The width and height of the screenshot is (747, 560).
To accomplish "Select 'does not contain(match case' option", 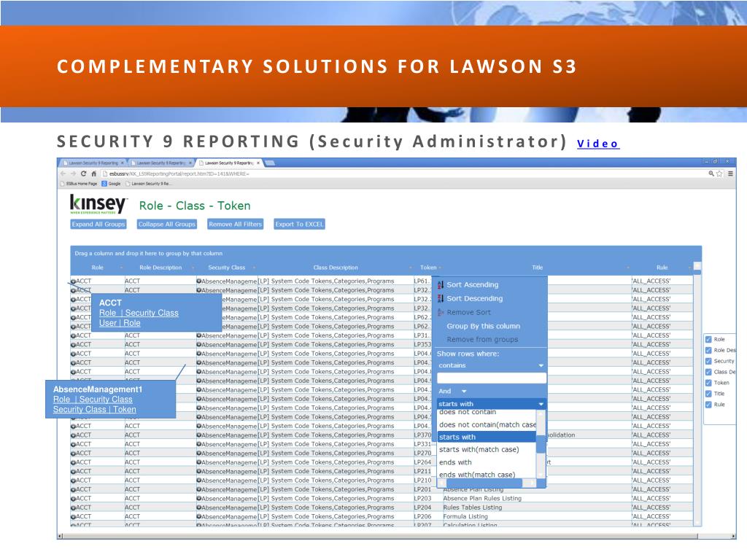I will (487, 425).
